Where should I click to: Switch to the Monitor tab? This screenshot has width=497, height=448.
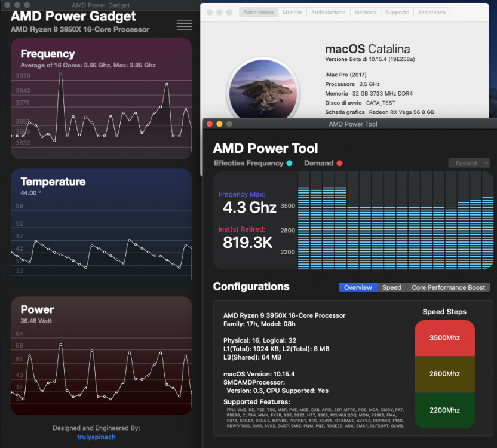pyautogui.click(x=292, y=13)
